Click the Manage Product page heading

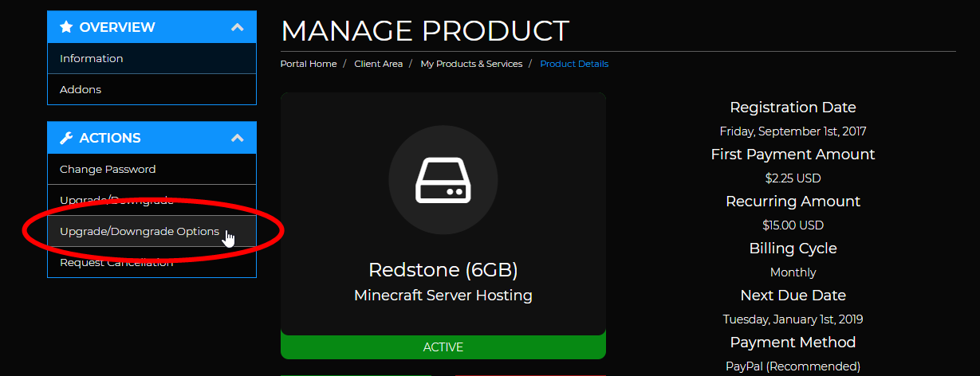coord(425,31)
